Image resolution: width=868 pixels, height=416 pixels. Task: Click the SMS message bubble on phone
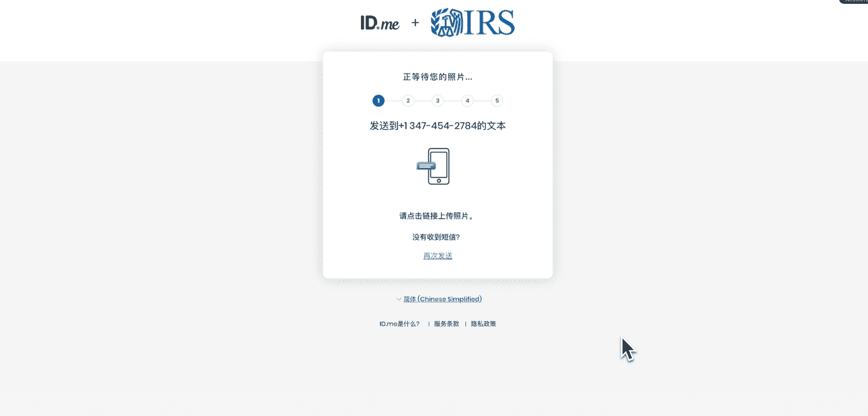(x=426, y=166)
